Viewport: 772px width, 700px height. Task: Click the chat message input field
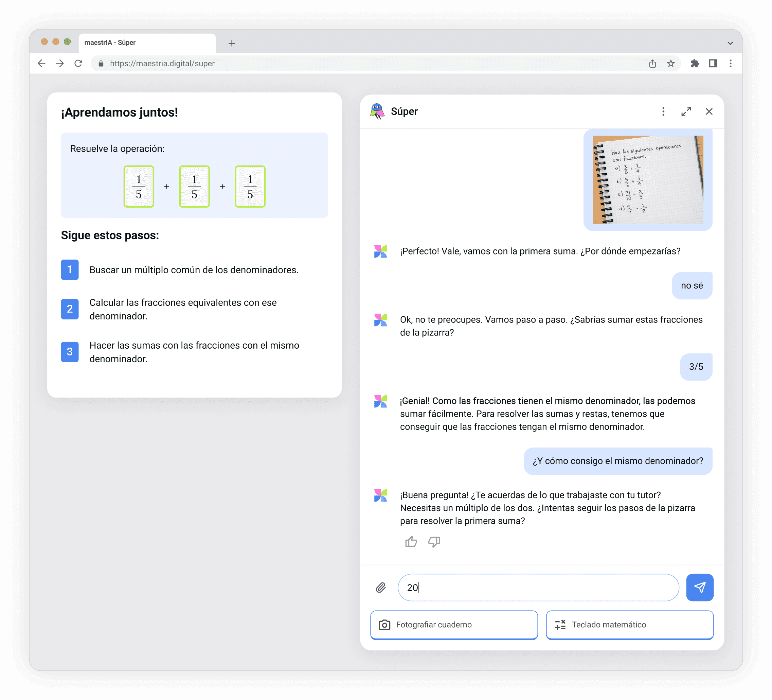click(538, 588)
